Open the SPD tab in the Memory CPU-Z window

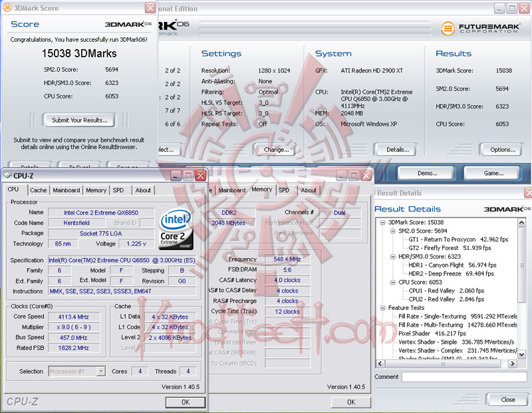pyautogui.click(x=284, y=190)
